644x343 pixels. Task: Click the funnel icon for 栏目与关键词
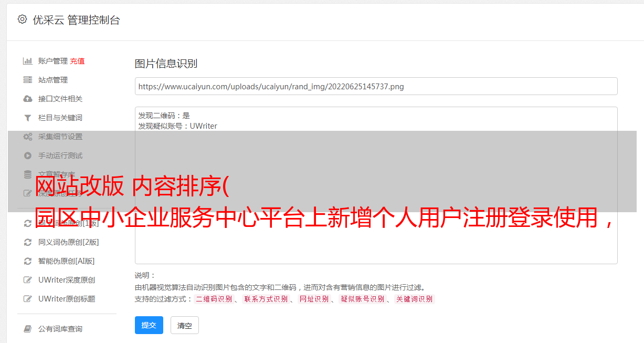click(x=28, y=118)
